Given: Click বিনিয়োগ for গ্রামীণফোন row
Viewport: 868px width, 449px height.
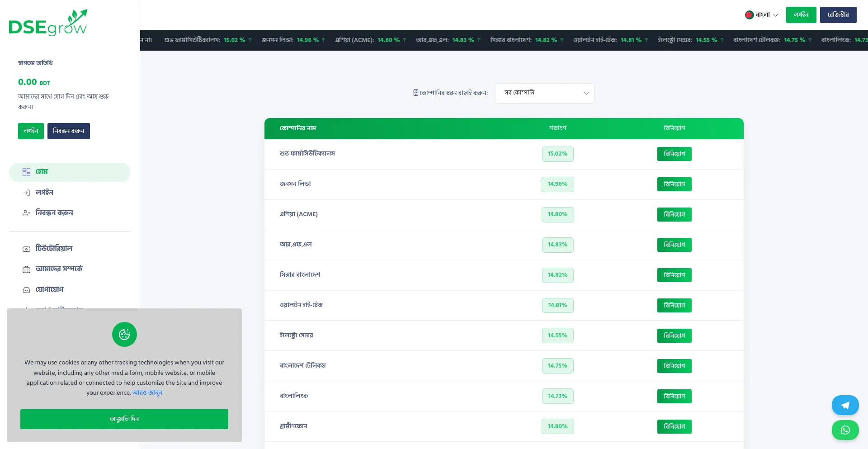Looking at the screenshot, I should point(674,426).
